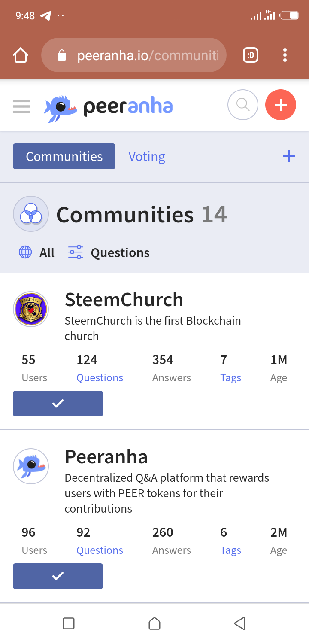Toggle SteemChurch subscribed checkmark button
This screenshot has height=644, width=309.
click(x=58, y=404)
